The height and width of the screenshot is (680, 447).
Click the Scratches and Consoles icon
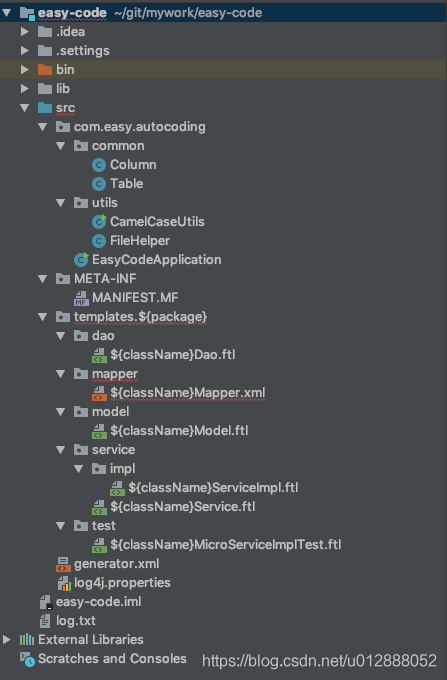[x=27, y=659]
